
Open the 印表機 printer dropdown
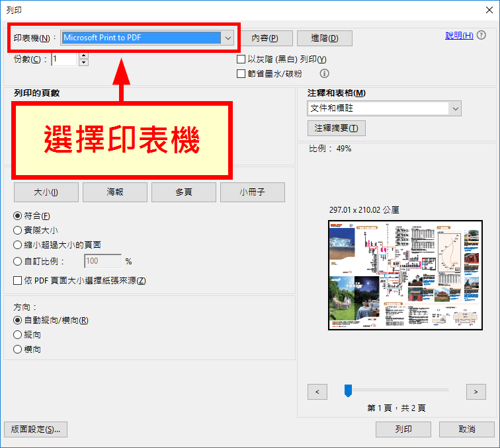coord(147,38)
